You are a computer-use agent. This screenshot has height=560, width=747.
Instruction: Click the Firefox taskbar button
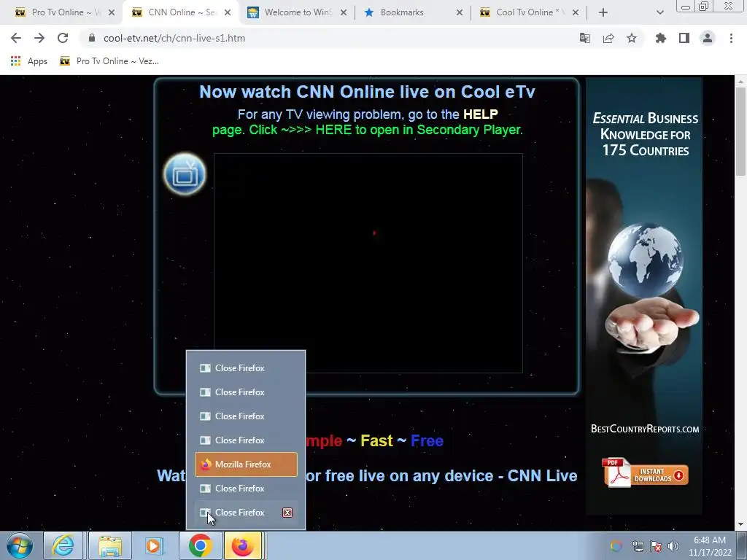pyautogui.click(x=243, y=545)
